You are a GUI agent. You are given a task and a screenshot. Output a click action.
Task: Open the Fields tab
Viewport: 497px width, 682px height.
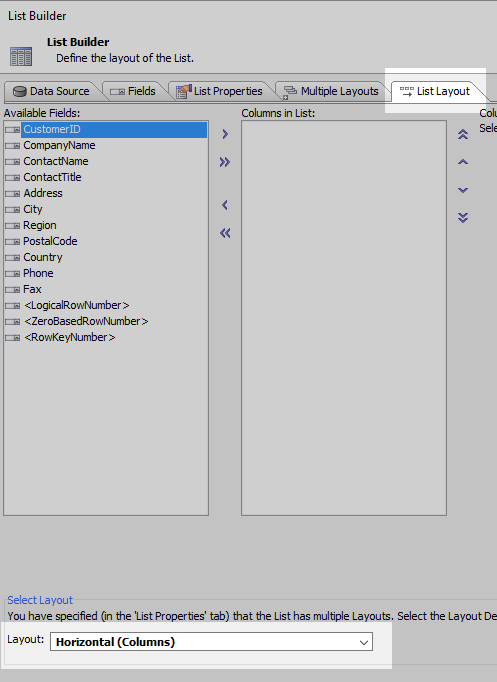[133, 91]
